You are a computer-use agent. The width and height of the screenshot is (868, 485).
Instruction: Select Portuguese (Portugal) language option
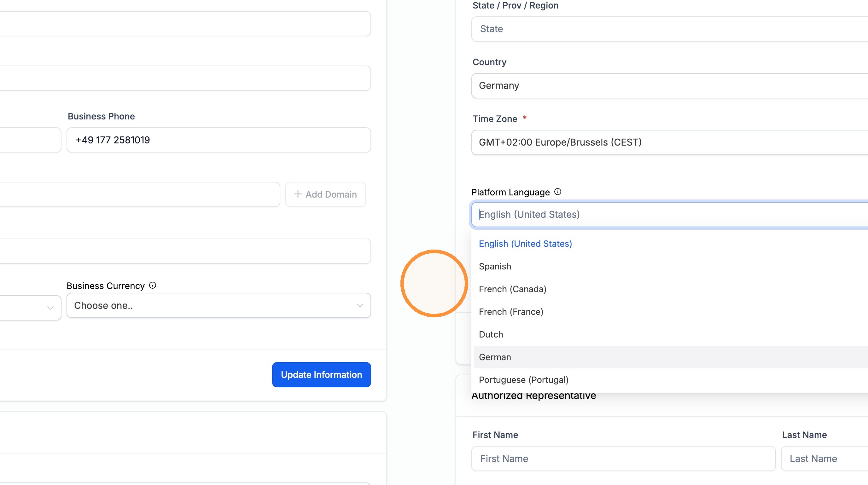coord(671,379)
